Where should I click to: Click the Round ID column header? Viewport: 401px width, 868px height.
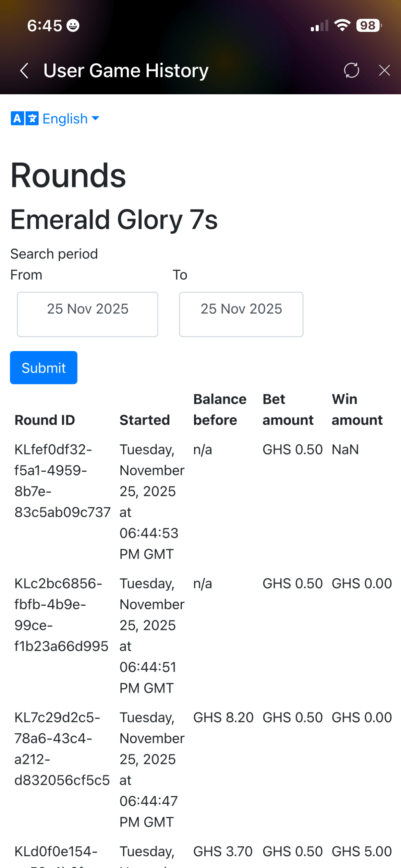point(45,420)
